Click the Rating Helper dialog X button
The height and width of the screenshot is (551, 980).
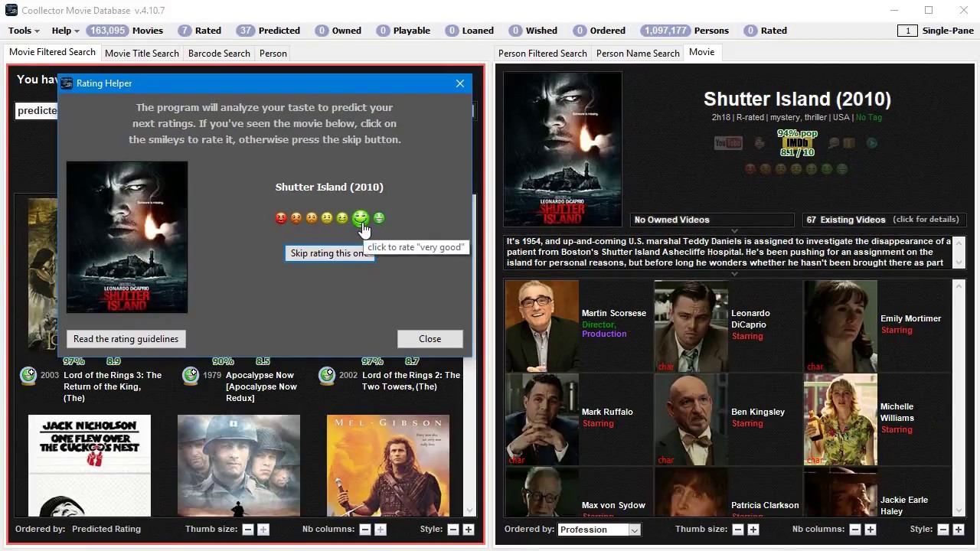[460, 83]
